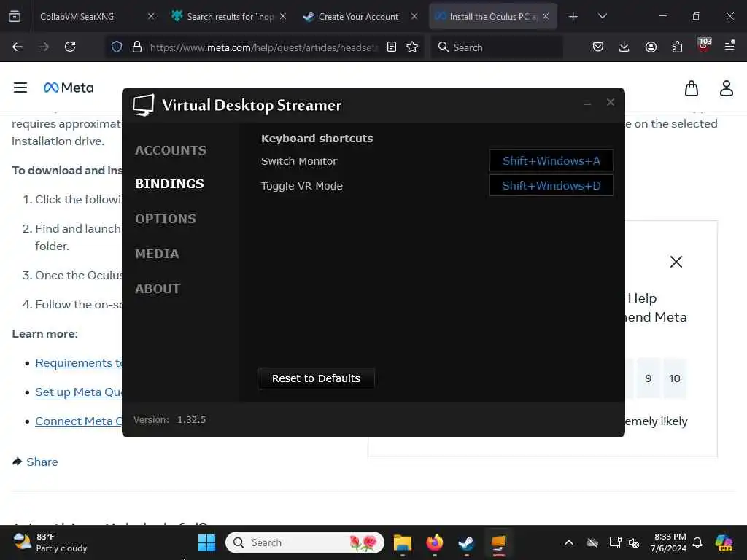
Task: Show hidden system tray icons
Action: point(569,542)
